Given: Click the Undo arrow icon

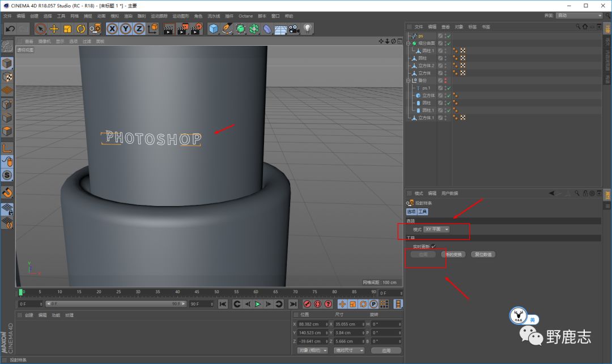Looking at the screenshot, I should pyautogui.click(x=10, y=29).
